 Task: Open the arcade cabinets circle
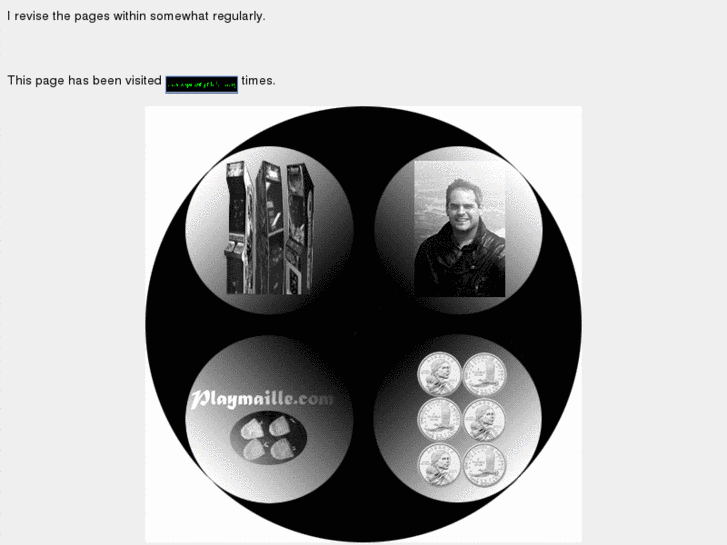[x=269, y=230]
